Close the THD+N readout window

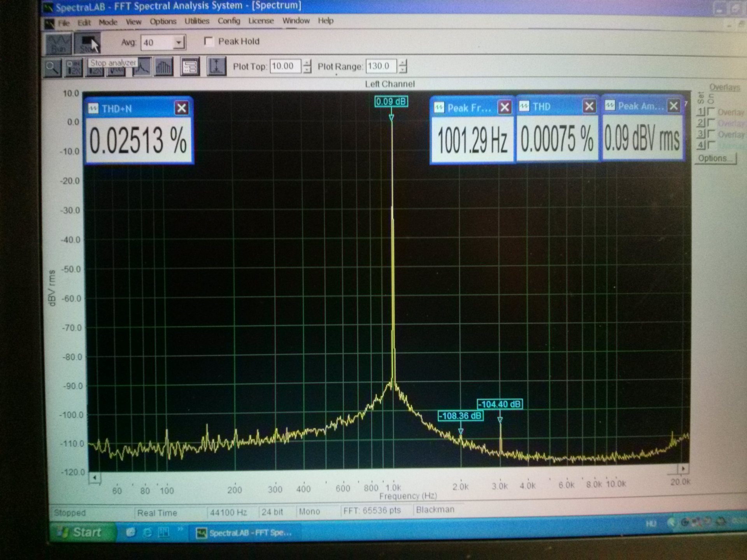(x=181, y=108)
